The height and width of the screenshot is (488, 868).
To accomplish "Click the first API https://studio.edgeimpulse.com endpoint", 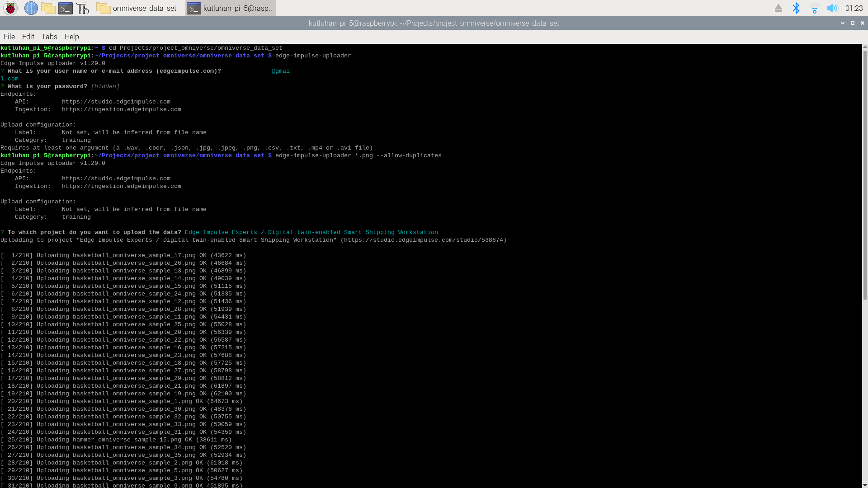I will click(x=116, y=102).
